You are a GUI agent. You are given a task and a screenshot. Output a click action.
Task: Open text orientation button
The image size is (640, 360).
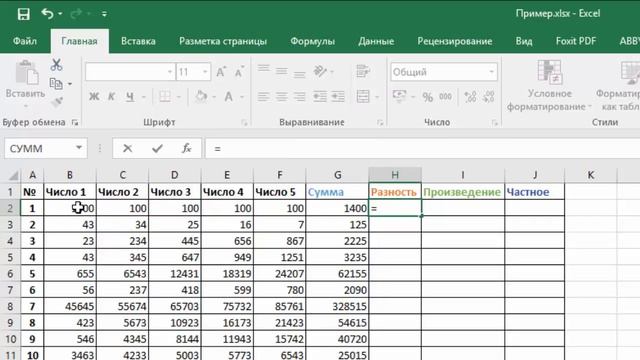click(x=320, y=71)
